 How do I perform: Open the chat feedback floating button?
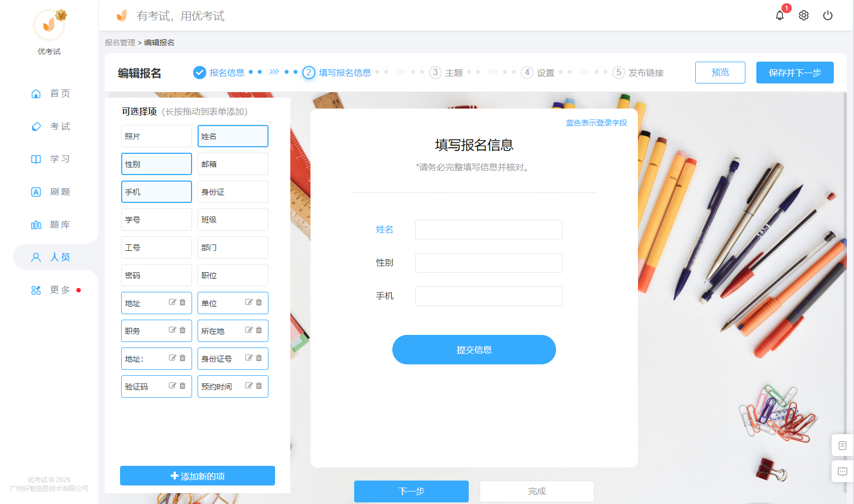pyautogui.click(x=843, y=472)
